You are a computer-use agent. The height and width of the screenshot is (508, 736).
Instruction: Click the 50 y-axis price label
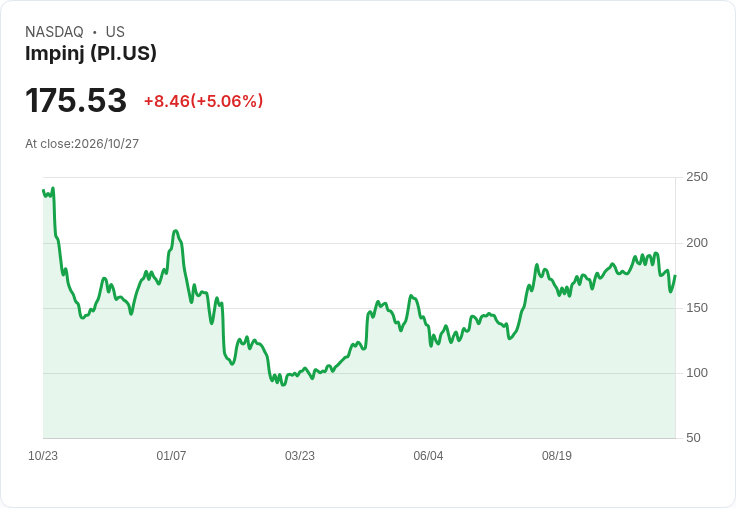693,438
